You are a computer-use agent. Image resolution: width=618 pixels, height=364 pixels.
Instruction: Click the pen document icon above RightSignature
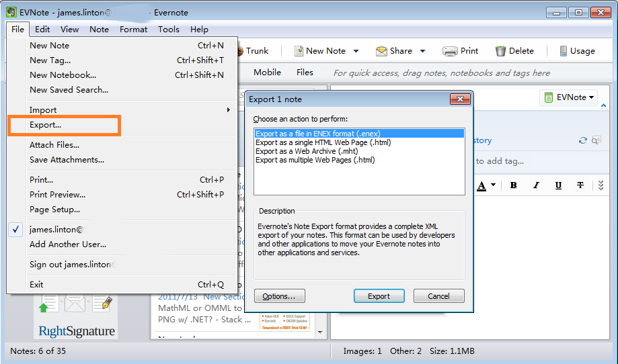pos(102,304)
